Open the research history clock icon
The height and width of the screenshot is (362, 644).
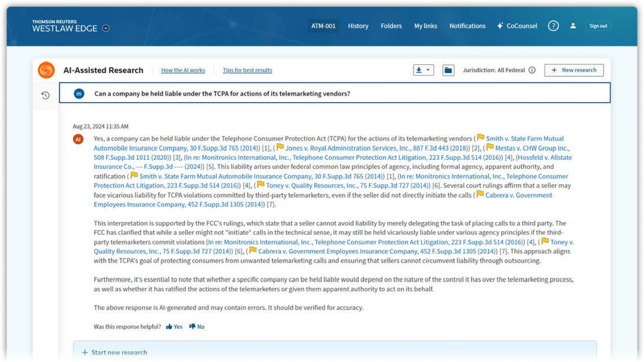pos(45,95)
